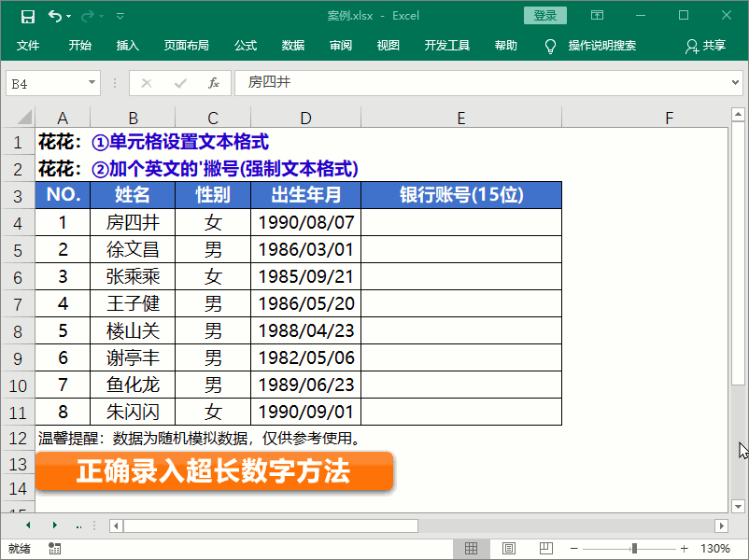The height and width of the screenshot is (560, 749).
Task: Click the Cancel X formula bar icon
Action: (147, 84)
